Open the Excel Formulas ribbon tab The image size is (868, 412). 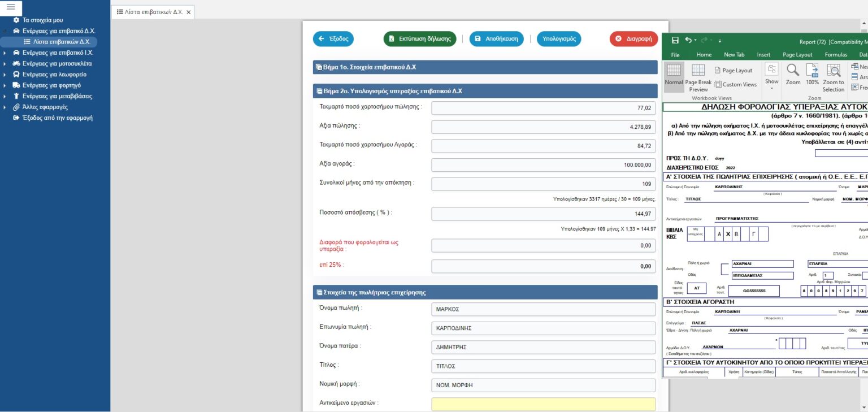coord(836,55)
